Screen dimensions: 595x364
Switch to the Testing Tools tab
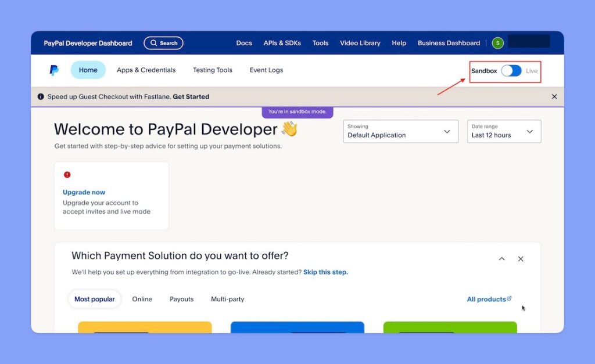click(213, 70)
